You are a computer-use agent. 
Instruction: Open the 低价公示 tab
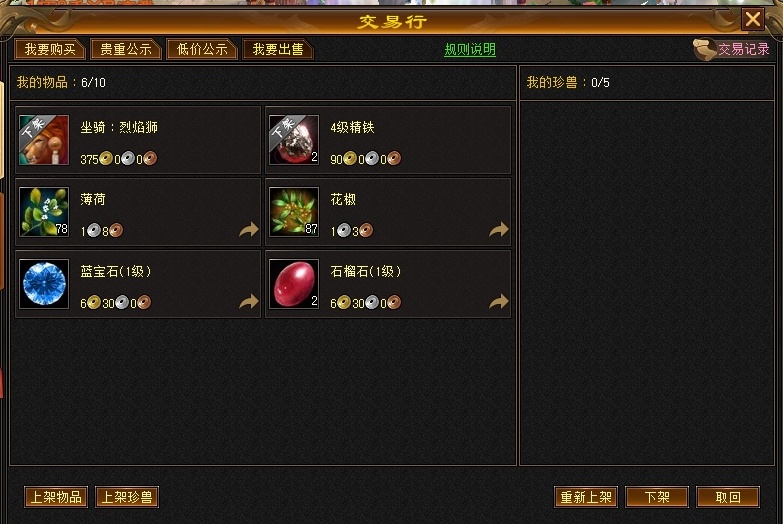(x=202, y=49)
